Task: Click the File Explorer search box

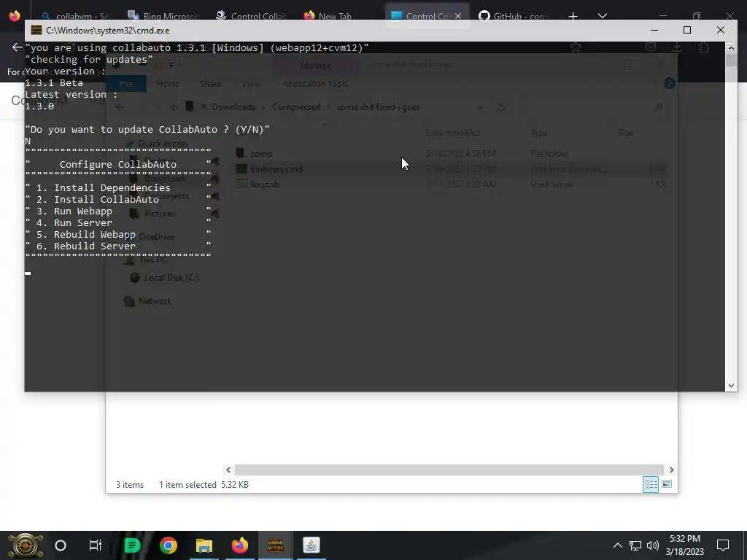Action: pos(594,108)
